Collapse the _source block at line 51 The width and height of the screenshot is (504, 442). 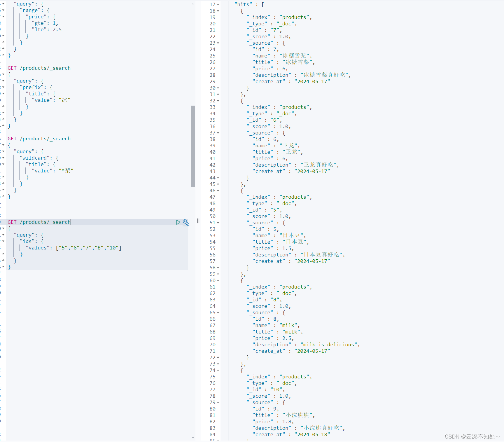218,223
